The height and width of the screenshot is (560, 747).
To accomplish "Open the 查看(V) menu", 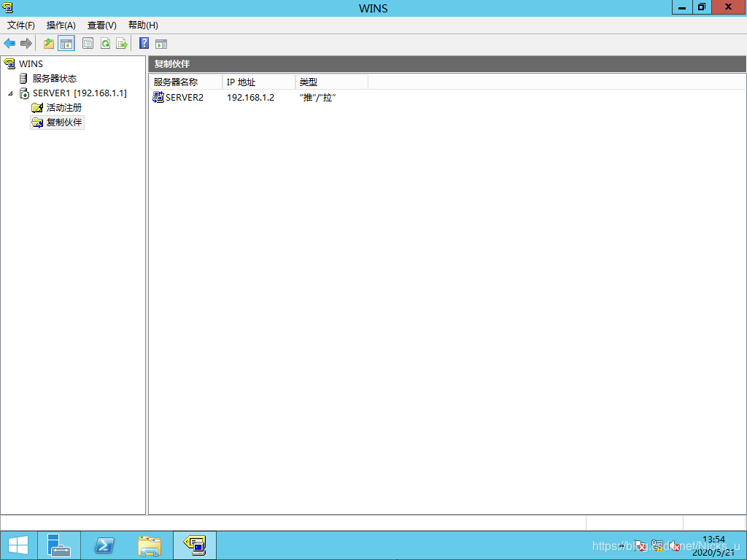I will pos(102,26).
